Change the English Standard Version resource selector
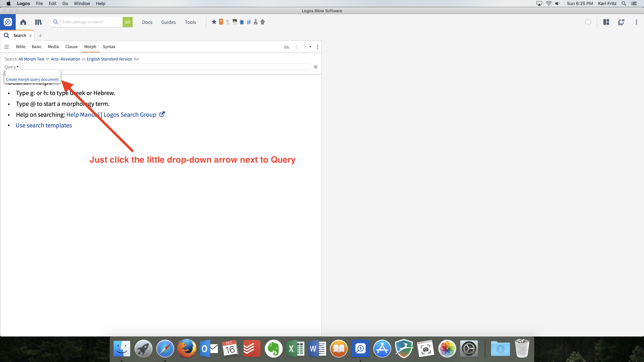This screenshot has height=362, width=644. 109,59
